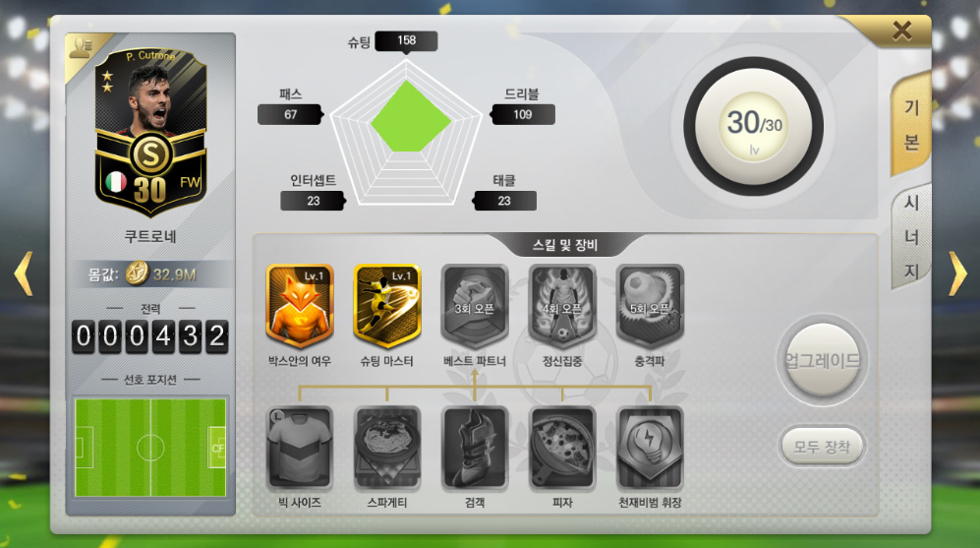Go to next player with right arrow
The height and width of the screenshot is (548, 980).
coord(956,274)
